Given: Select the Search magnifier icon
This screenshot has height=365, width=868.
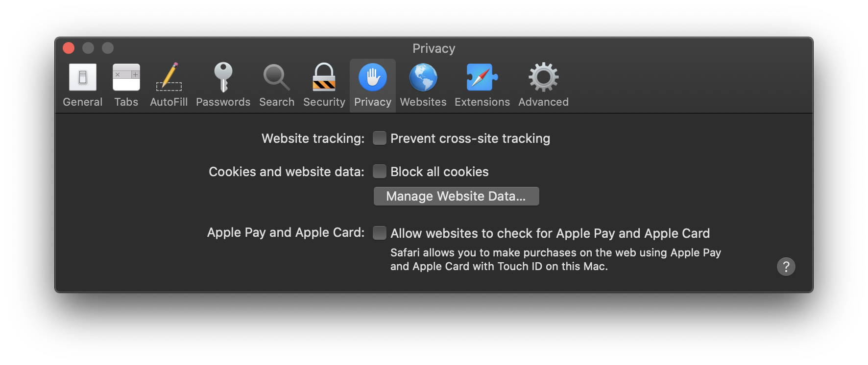Looking at the screenshot, I should tap(277, 77).
